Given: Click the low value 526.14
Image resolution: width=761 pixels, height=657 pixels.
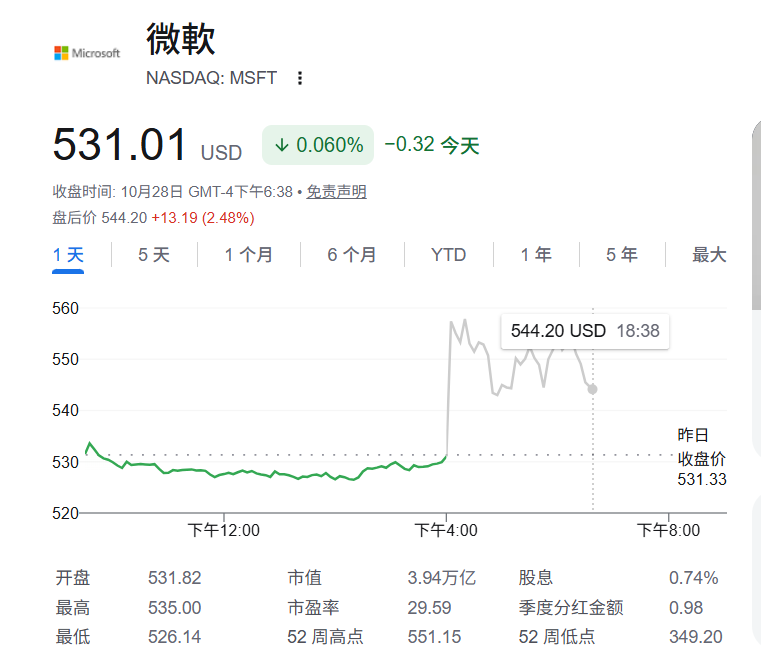Looking at the screenshot, I should (175, 637).
